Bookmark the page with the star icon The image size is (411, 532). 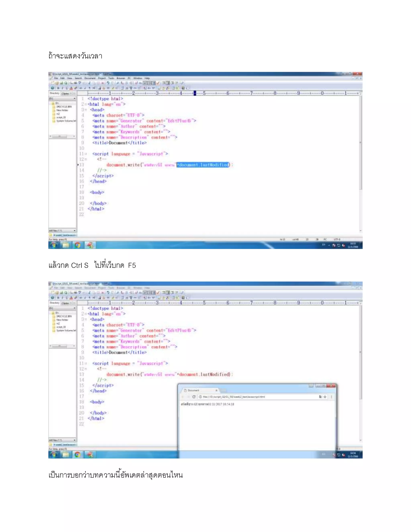coord(325,397)
